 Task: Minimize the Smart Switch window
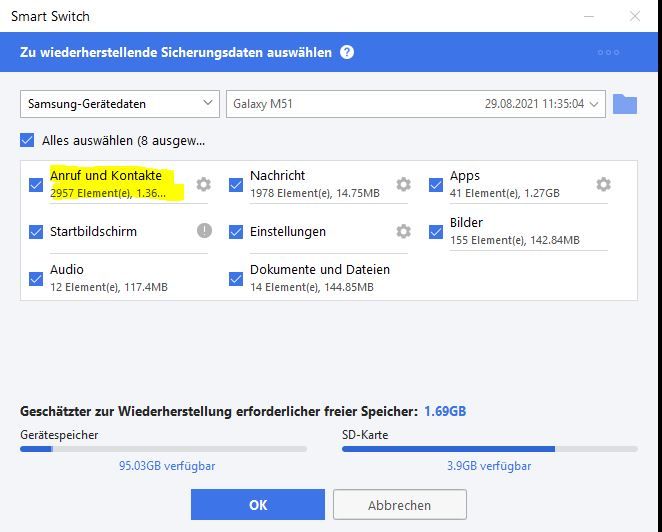click(x=589, y=16)
